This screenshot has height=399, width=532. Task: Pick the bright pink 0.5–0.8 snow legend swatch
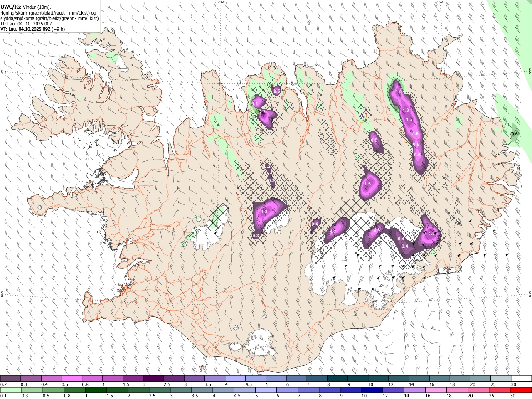[x=71, y=379]
